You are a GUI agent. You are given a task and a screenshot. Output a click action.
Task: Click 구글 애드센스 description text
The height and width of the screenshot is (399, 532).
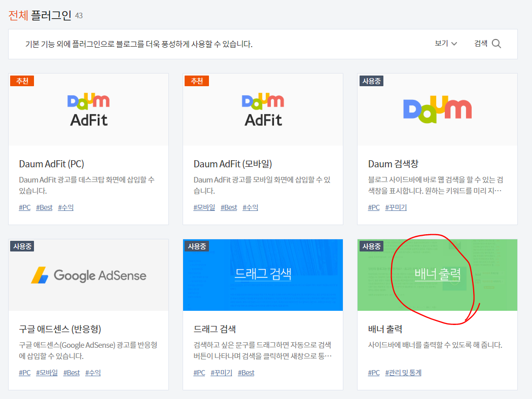(x=88, y=350)
